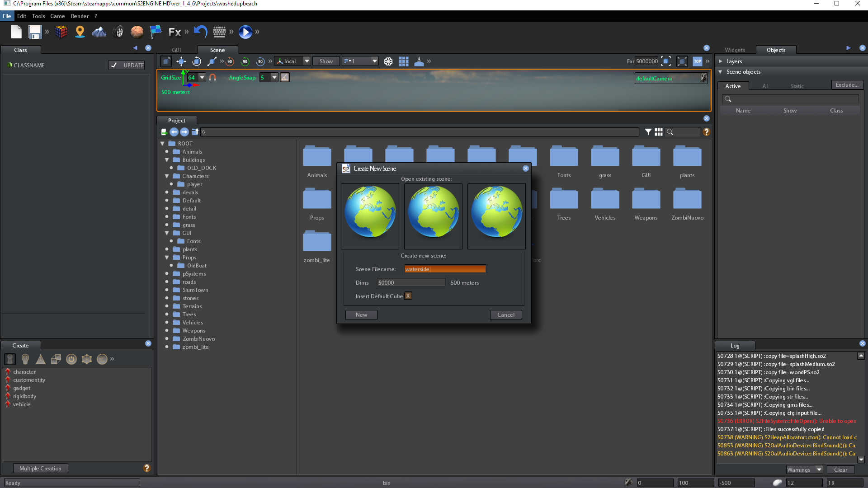Image resolution: width=868 pixels, height=488 pixels.
Task: Toggle the magnet grid snap icon
Action: (x=212, y=78)
